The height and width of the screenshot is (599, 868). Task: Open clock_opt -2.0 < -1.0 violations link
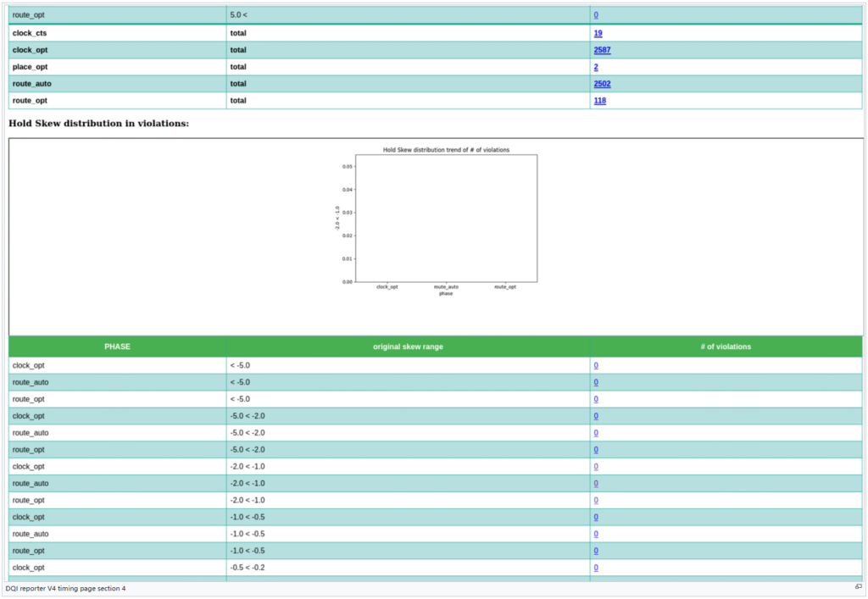point(596,467)
